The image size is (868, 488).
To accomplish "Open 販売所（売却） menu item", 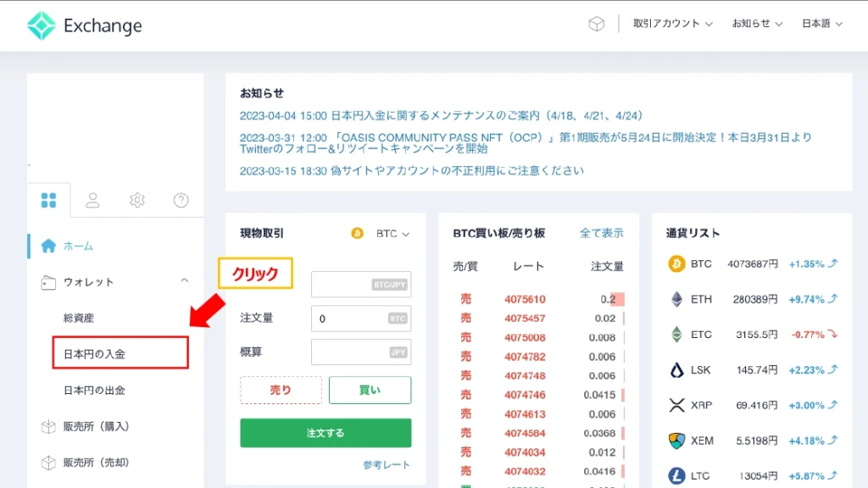I will (97, 463).
